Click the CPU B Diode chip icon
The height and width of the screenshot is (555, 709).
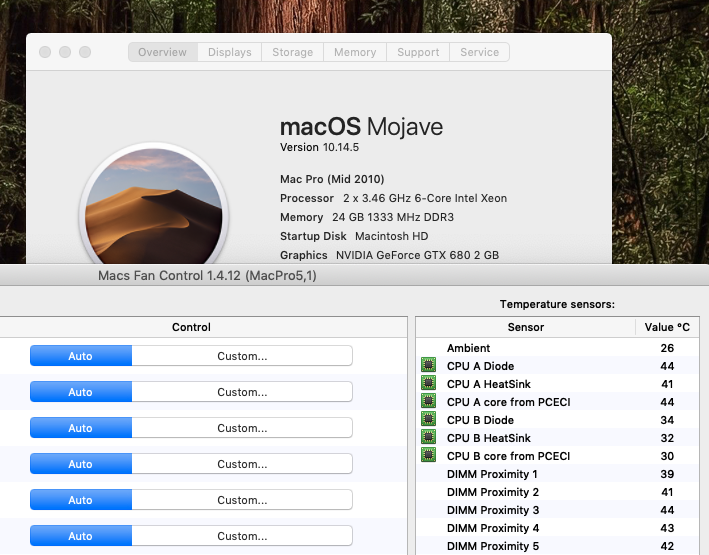click(428, 419)
